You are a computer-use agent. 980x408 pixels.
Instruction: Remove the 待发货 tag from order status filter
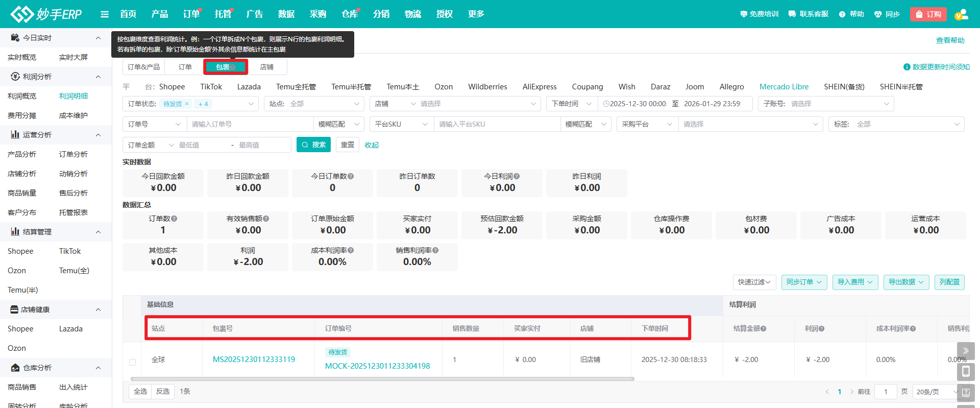pyautogui.click(x=187, y=104)
